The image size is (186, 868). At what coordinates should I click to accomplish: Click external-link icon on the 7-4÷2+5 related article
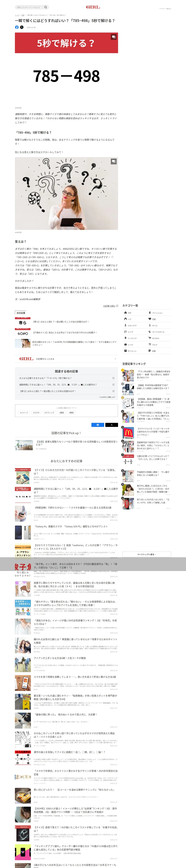[x=113, y=378]
